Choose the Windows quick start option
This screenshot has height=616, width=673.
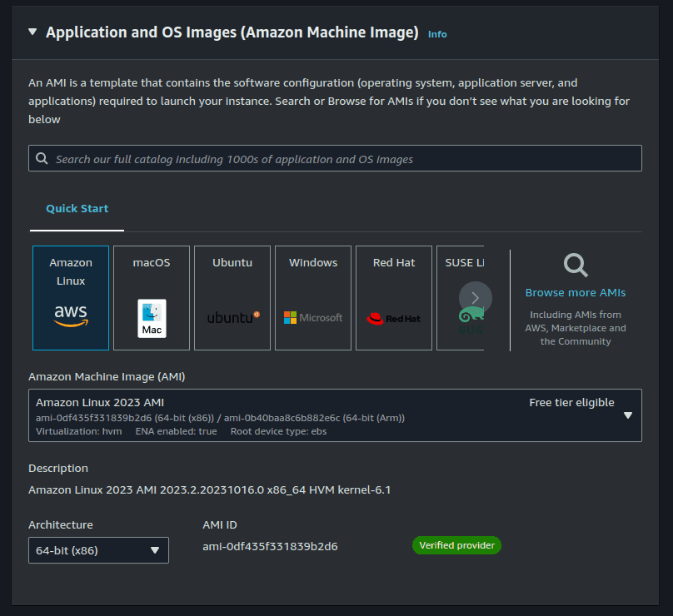[313, 297]
